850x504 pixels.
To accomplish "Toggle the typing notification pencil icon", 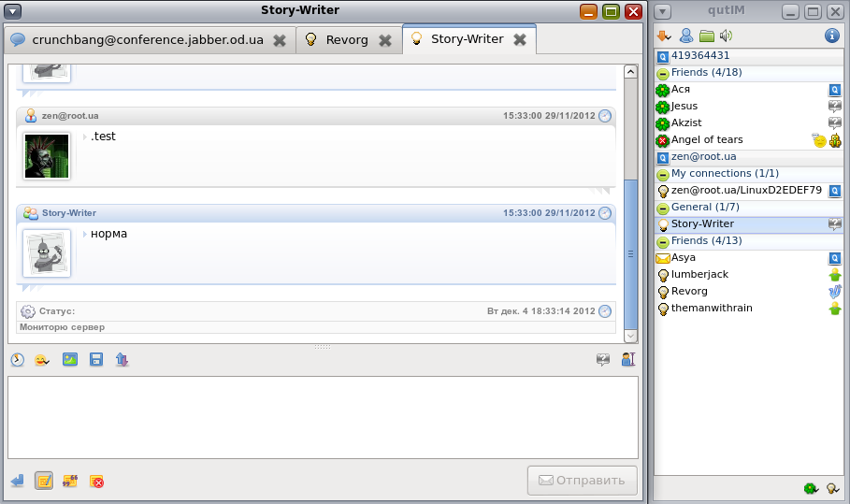I will pyautogui.click(x=44, y=481).
